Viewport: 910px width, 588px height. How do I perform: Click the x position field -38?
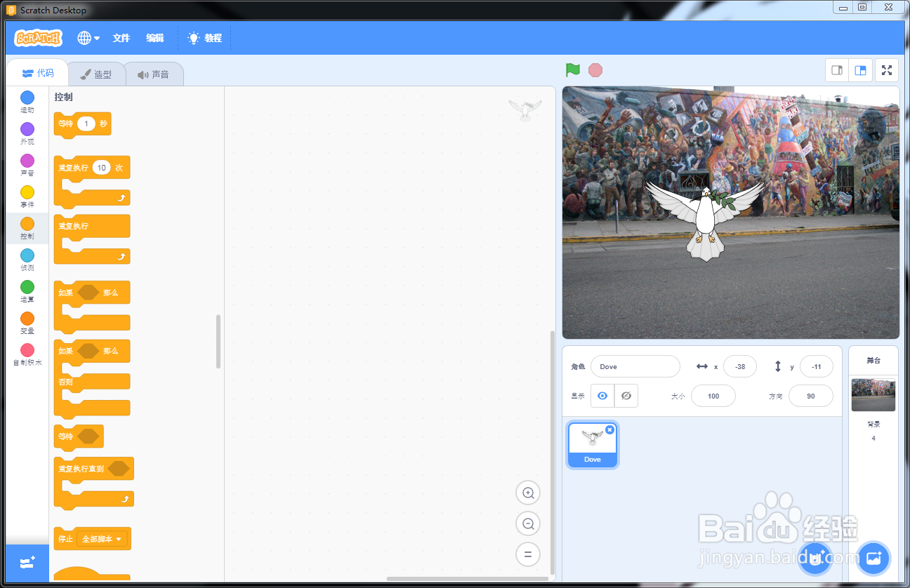(x=739, y=366)
